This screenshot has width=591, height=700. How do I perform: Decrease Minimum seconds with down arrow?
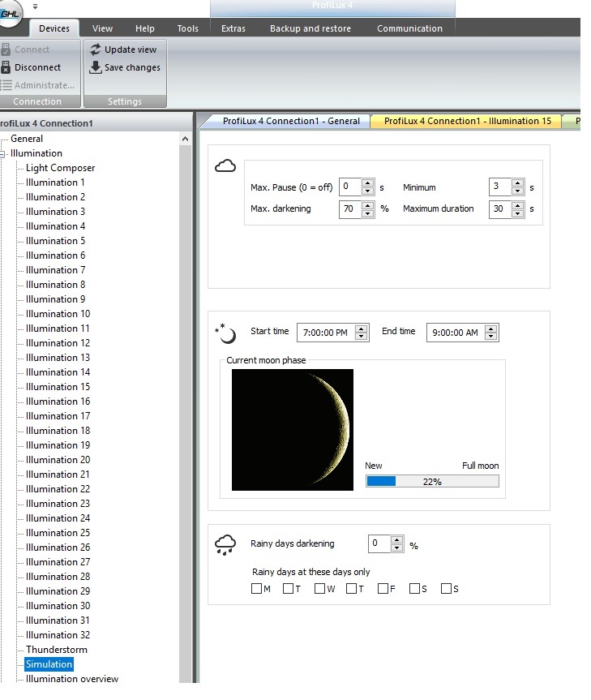pos(517,191)
